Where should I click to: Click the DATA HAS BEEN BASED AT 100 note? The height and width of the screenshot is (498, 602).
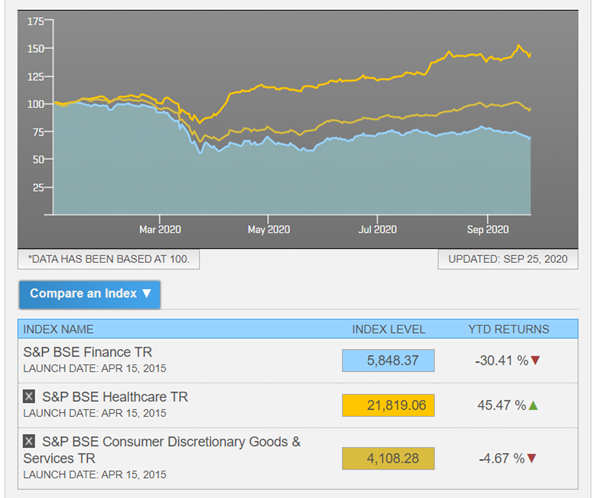109,259
